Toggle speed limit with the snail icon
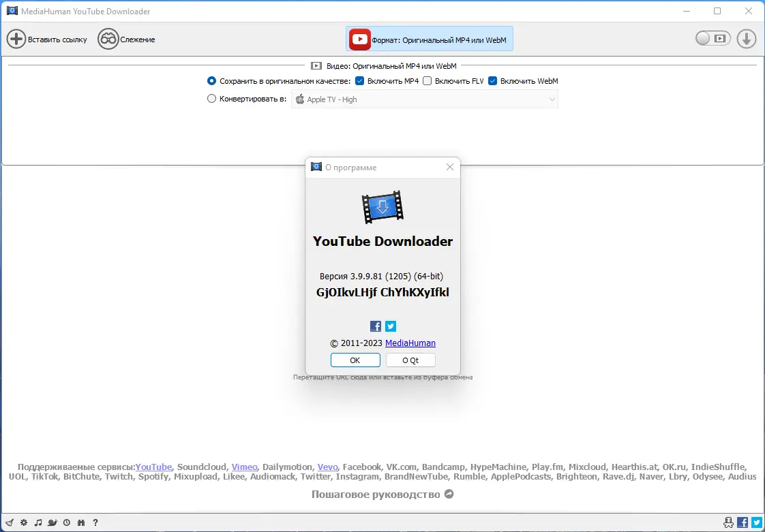The height and width of the screenshot is (532, 765). pyautogui.click(x=52, y=522)
